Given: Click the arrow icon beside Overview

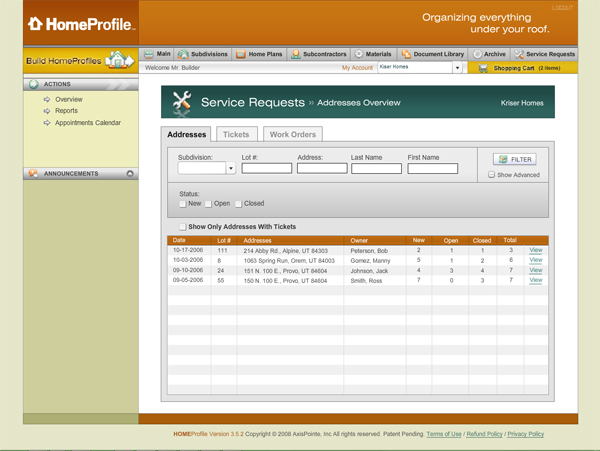Looking at the screenshot, I should (x=47, y=99).
